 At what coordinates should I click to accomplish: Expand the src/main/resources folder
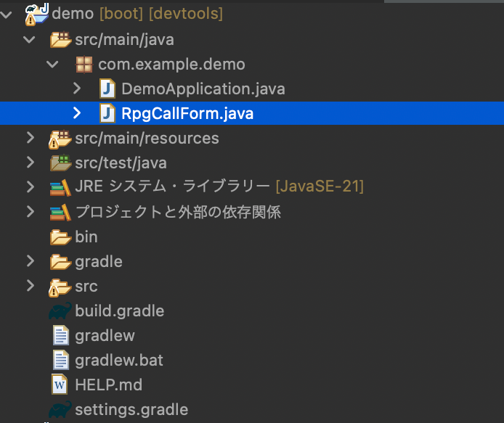(x=31, y=138)
